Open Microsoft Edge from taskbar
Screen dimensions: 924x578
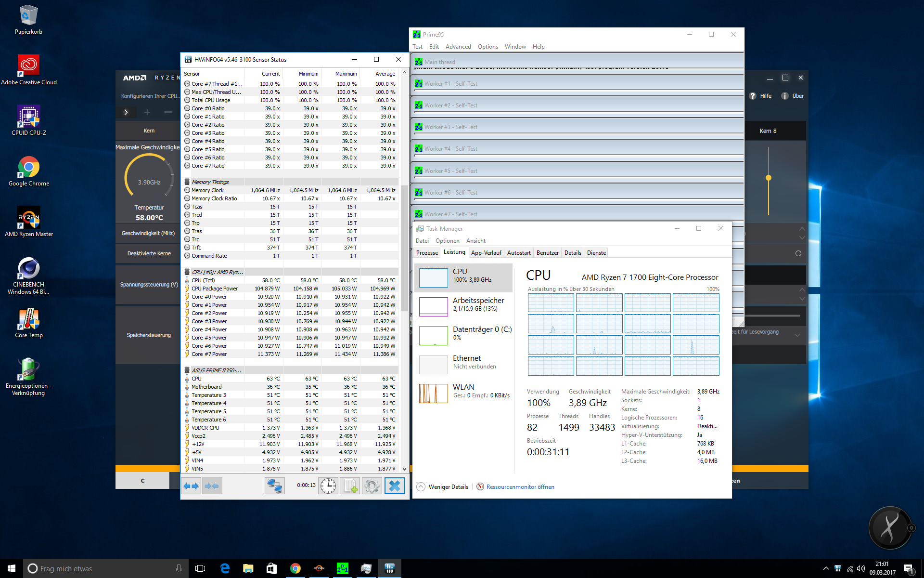coord(225,568)
